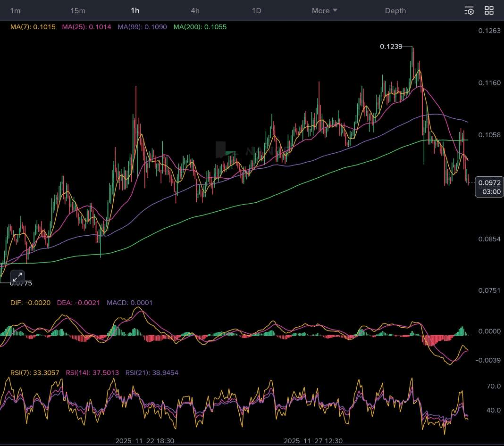Select the active 1h interval tab
The width and height of the screenshot is (504, 446).
coord(135,10)
